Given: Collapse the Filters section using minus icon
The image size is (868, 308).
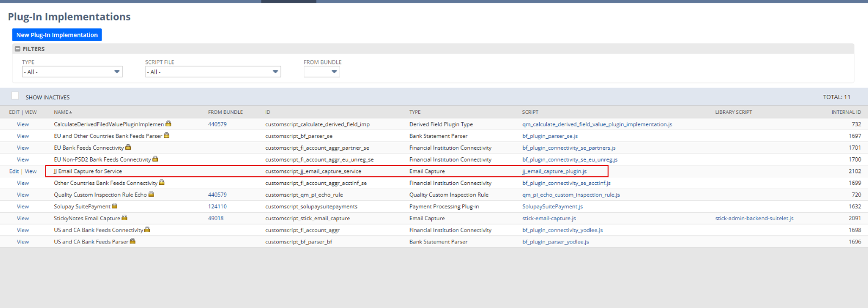Looking at the screenshot, I should tap(17, 49).
